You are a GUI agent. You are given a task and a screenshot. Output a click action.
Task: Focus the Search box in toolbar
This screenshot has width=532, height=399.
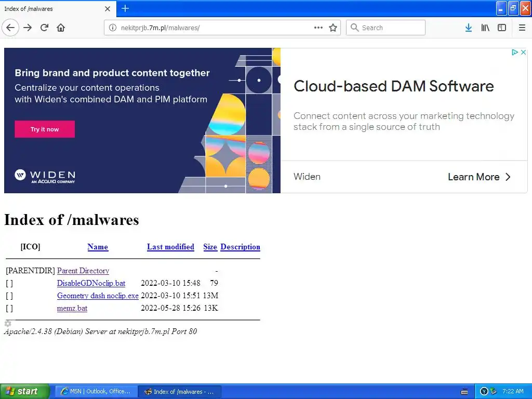[385, 28]
